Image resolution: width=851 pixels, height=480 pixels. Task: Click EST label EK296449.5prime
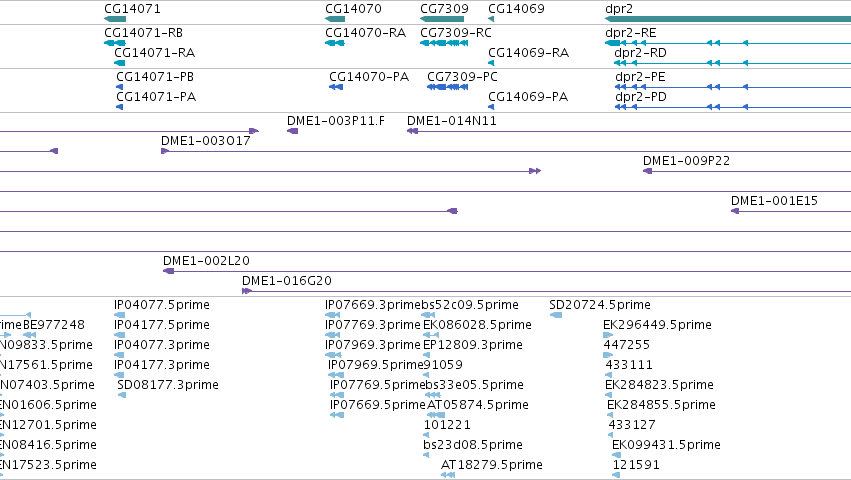657,325
